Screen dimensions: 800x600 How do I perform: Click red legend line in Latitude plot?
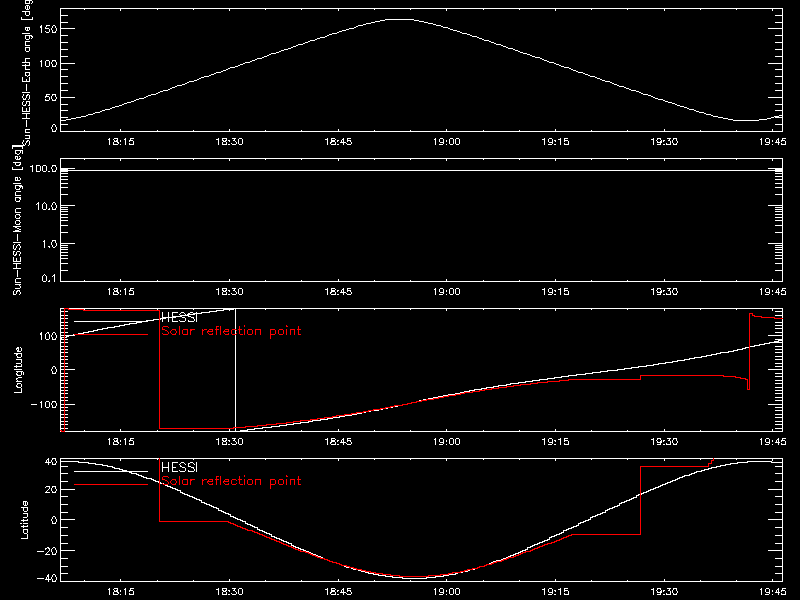pyautogui.click(x=111, y=485)
